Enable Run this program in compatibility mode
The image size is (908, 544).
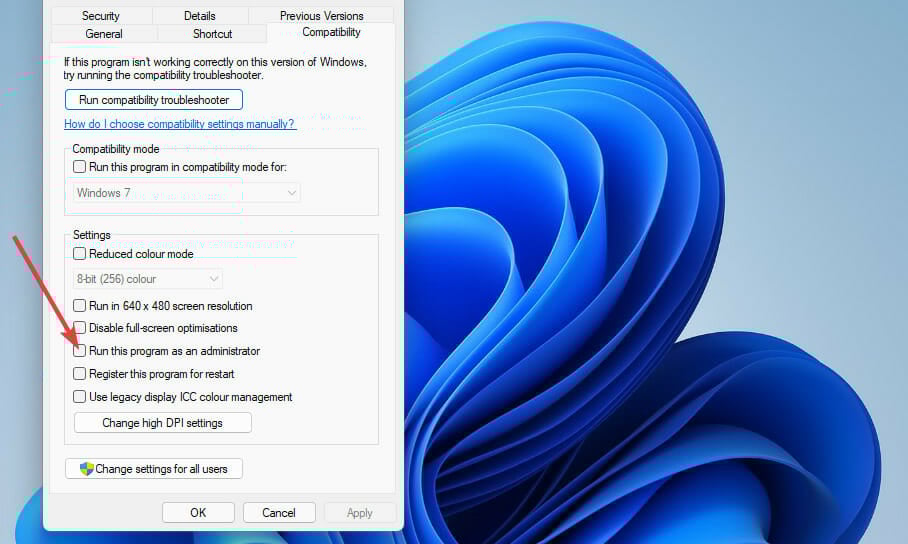79,167
